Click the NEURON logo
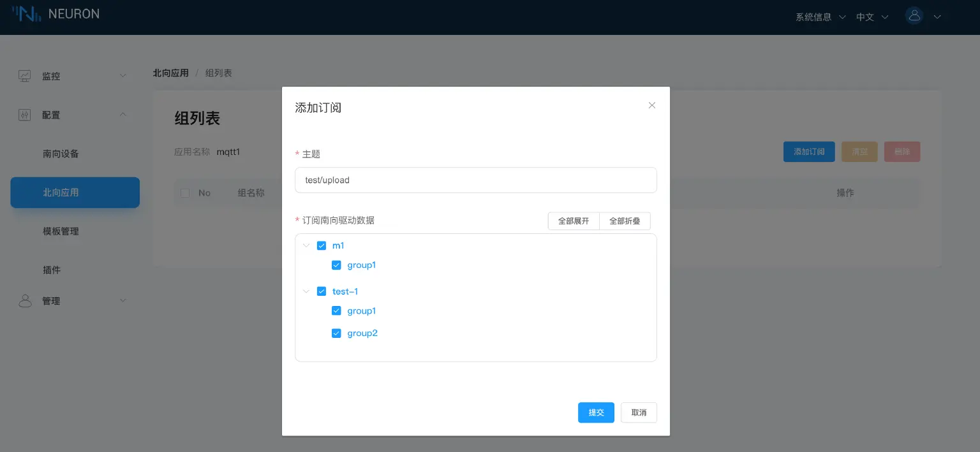 pyautogui.click(x=56, y=13)
